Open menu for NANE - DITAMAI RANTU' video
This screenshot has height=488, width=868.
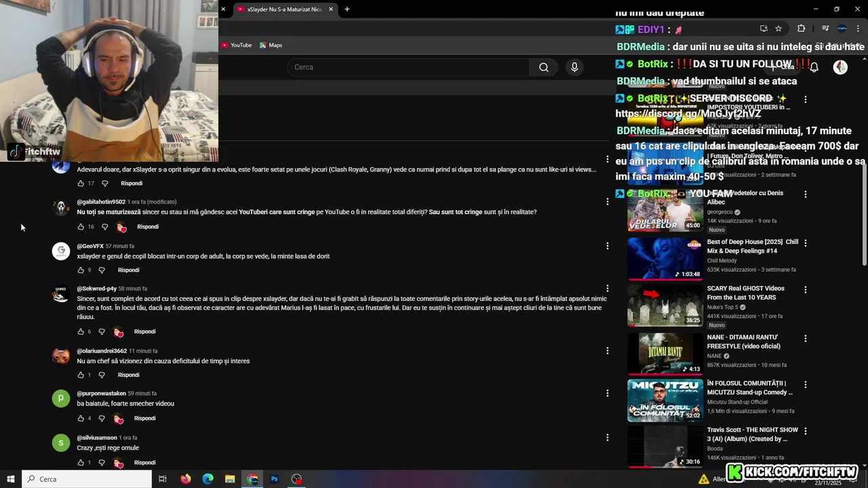pyautogui.click(x=805, y=338)
